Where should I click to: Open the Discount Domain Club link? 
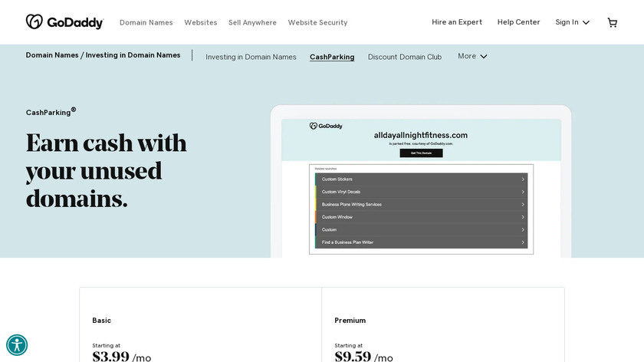[405, 57]
